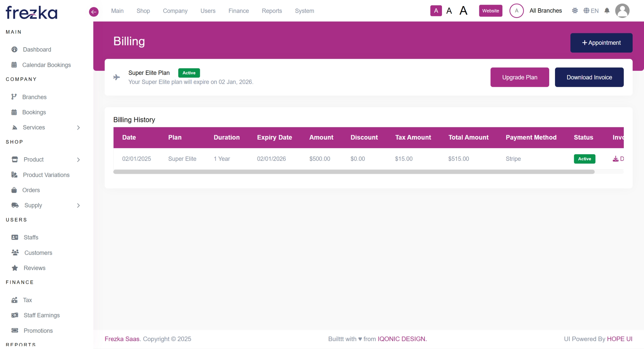Open Dashboard from sidebar icon

pyautogui.click(x=14, y=49)
